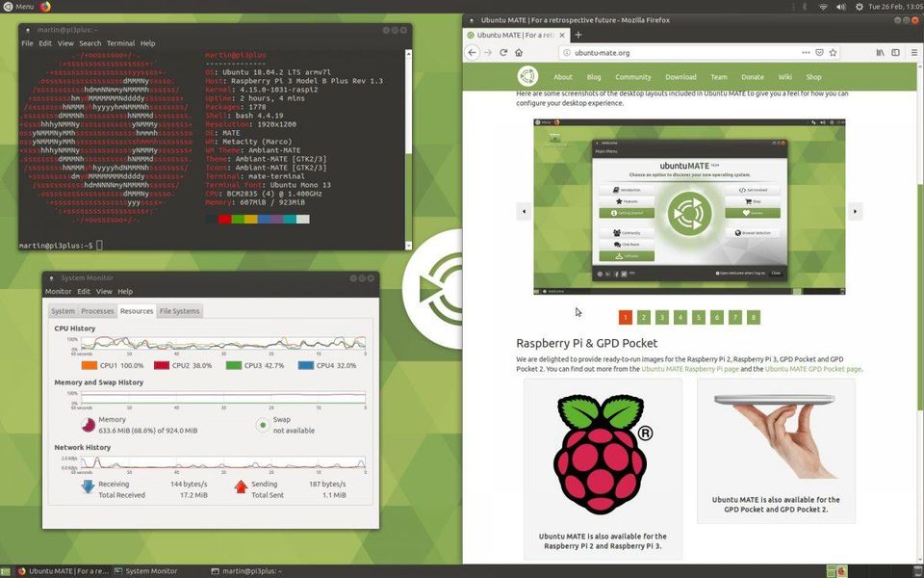Open the session gear indicator icon
This screenshot has width=924, height=578.
coord(860,7)
